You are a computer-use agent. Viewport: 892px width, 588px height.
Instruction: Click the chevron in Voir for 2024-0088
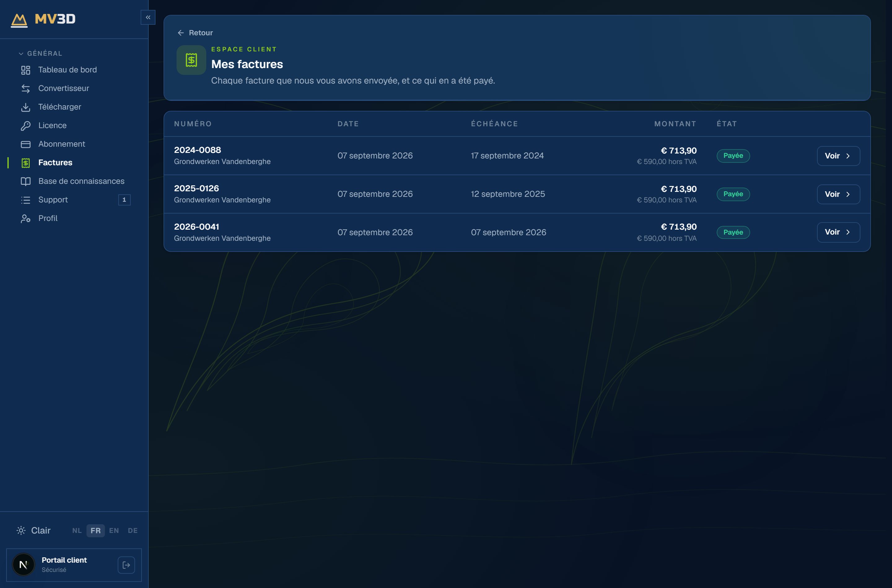848,156
